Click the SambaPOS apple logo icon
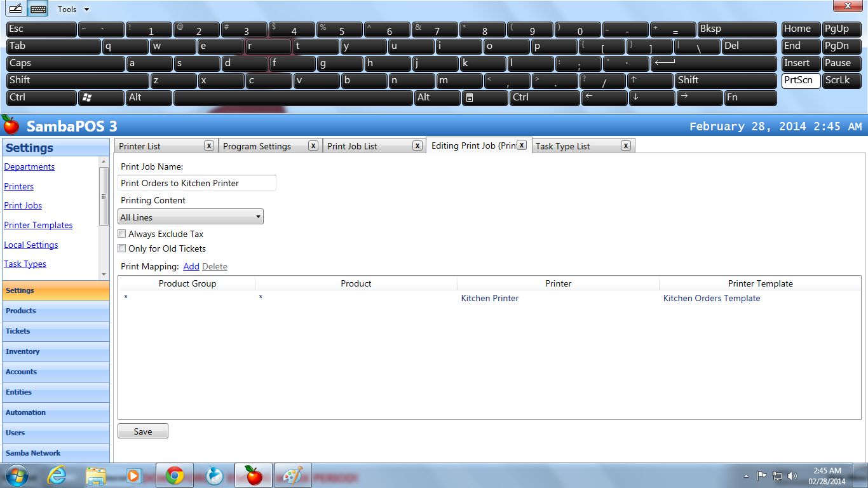Screen dimensions: 868x488 point(11,125)
